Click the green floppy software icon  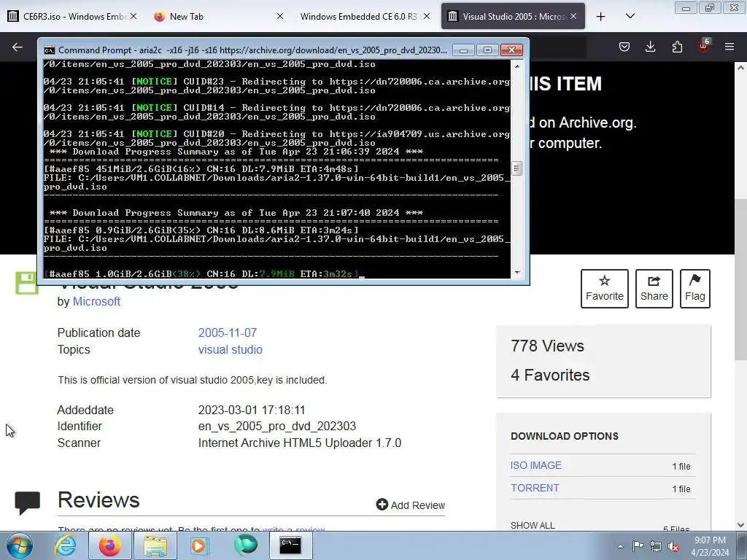(x=26, y=284)
